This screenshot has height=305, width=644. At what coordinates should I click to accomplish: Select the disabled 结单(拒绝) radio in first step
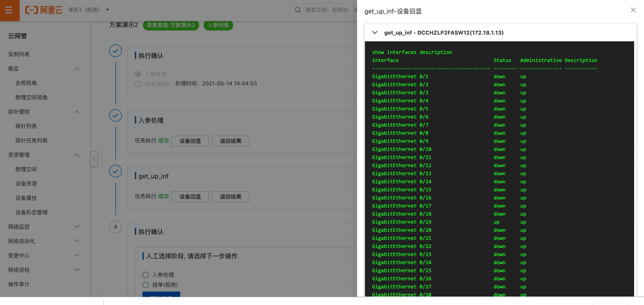click(x=138, y=84)
